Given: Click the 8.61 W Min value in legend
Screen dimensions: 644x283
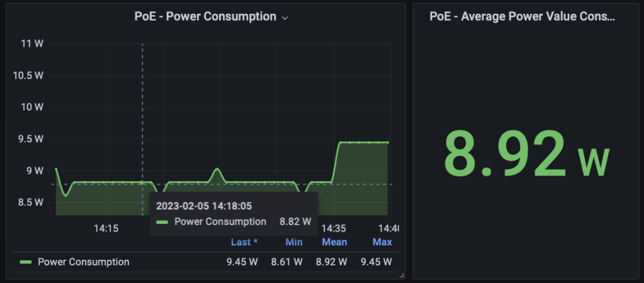Looking at the screenshot, I should coord(286,262).
